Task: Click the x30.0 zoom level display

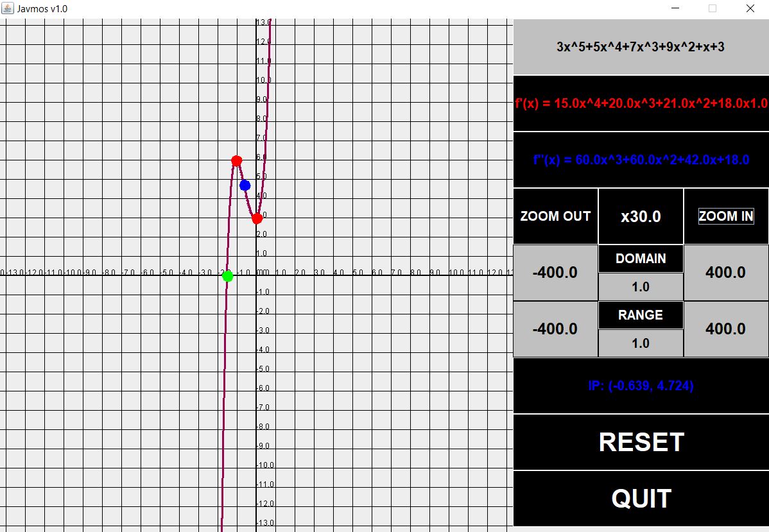Action: 641,216
